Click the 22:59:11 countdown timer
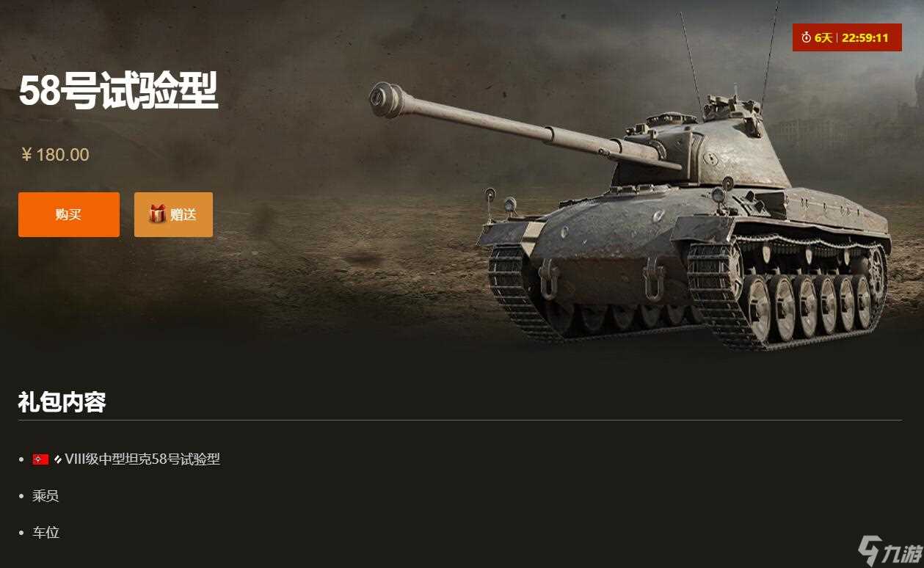924x568 pixels. click(x=865, y=37)
